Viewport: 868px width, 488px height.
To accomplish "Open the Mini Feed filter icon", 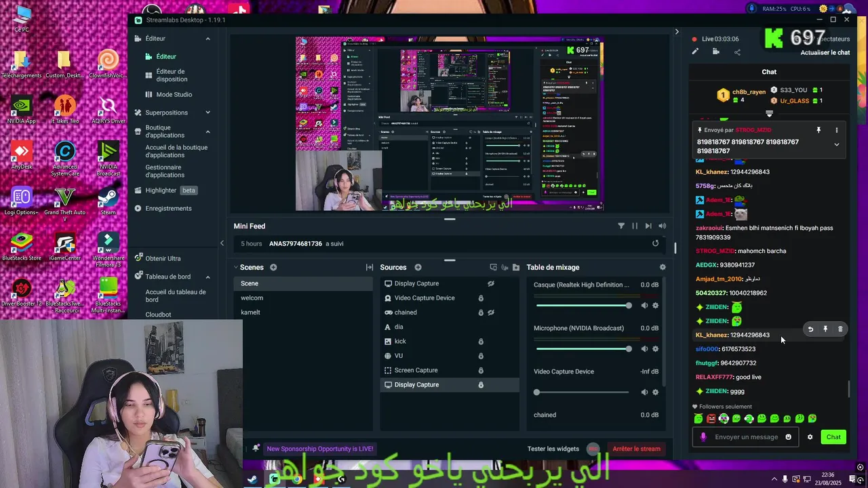I will point(621,226).
